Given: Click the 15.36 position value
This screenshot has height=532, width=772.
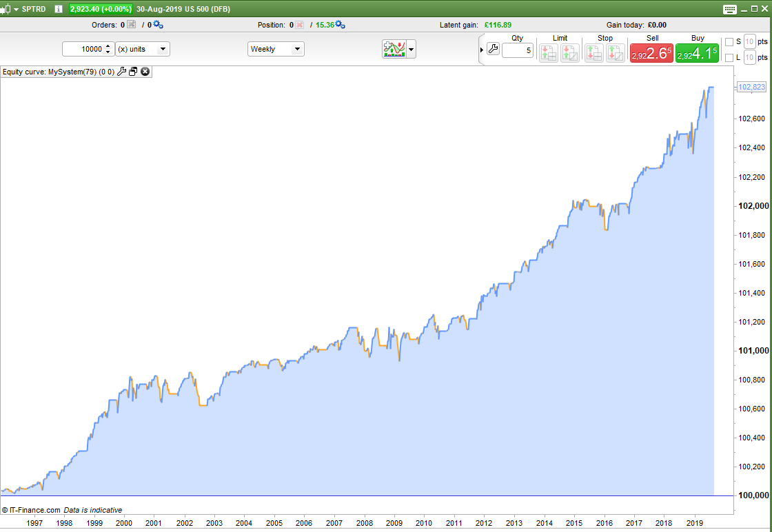Looking at the screenshot, I should (325, 25).
